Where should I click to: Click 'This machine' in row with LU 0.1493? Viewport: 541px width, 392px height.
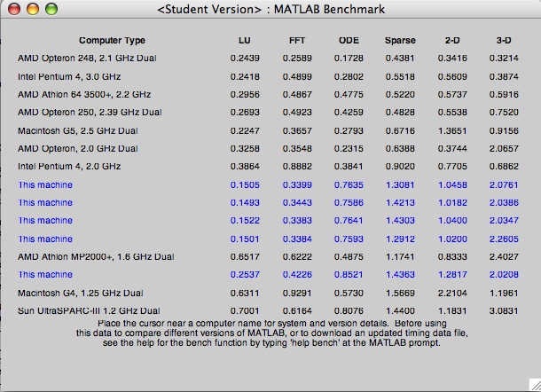pyautogui.click(x=45, y=202)
